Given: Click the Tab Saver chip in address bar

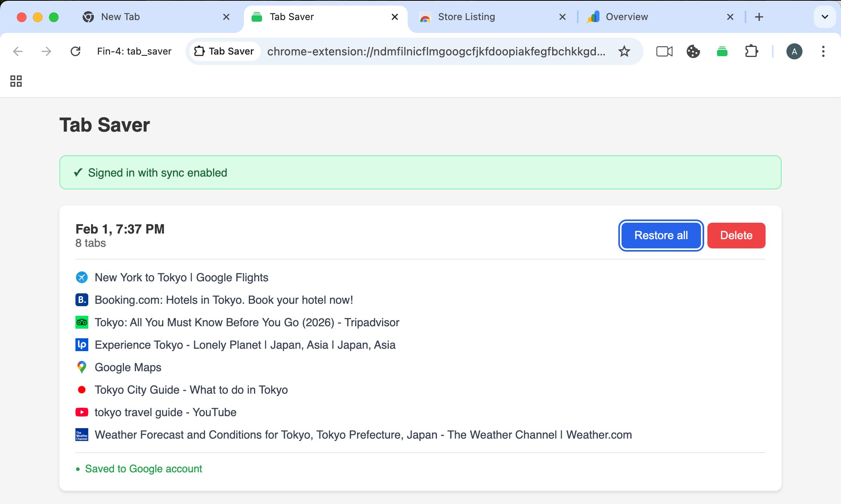Looking at the screenshot, I should click(224, 51).
